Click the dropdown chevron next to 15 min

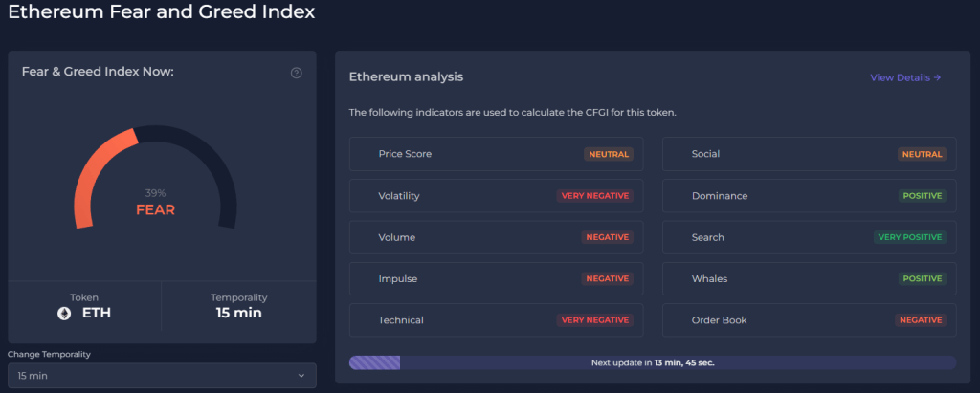[x=301, y=376]
